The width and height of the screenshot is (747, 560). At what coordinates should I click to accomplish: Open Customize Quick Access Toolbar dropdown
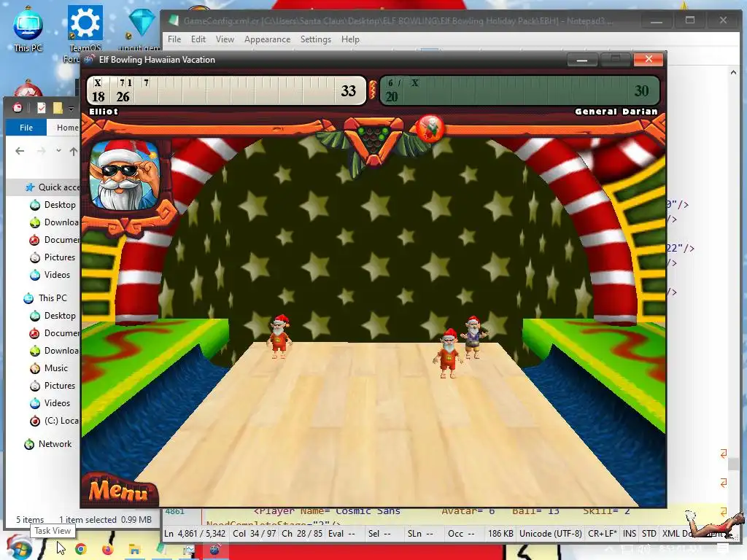[x=71, y=109]
